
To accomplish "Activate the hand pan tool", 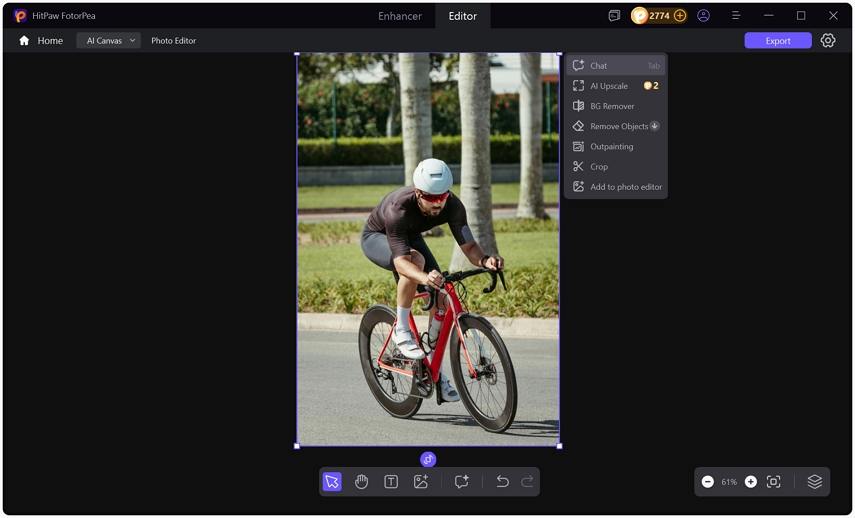I will (361, 482).
